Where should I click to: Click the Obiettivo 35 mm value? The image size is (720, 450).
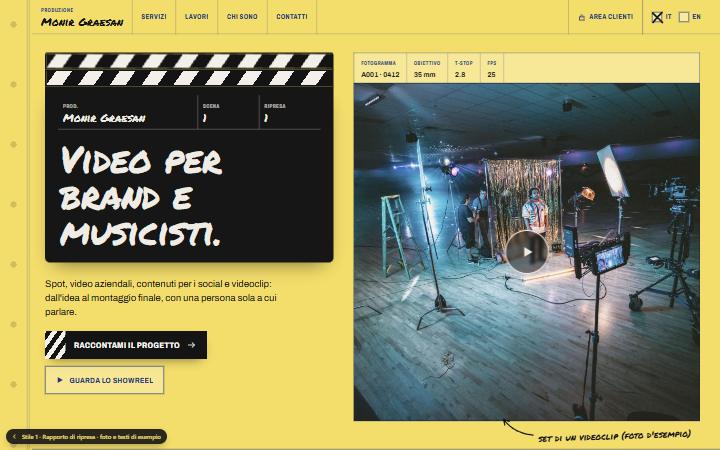coord(424,74)
